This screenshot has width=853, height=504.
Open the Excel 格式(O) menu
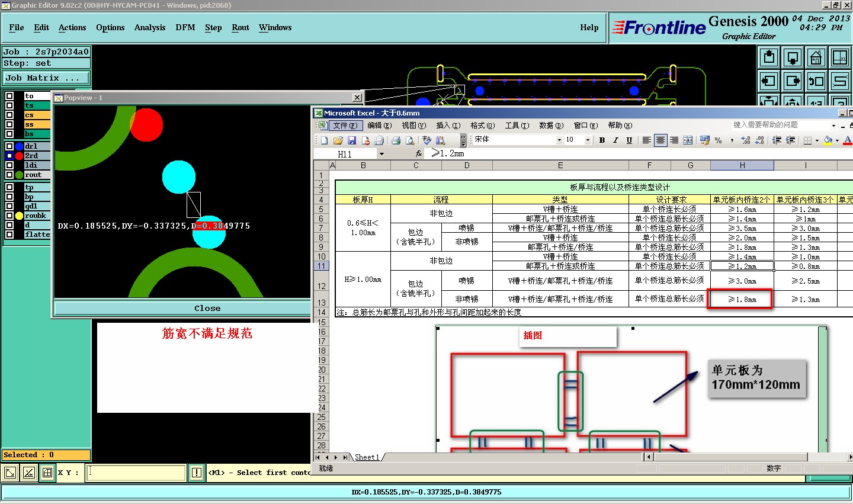click(x=482, y=126)
